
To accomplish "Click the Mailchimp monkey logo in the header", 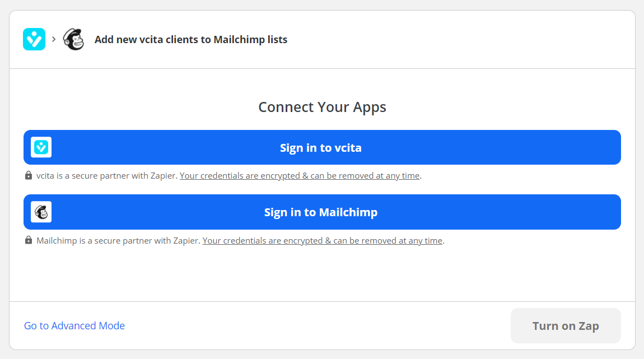I will tap(73, 39).
